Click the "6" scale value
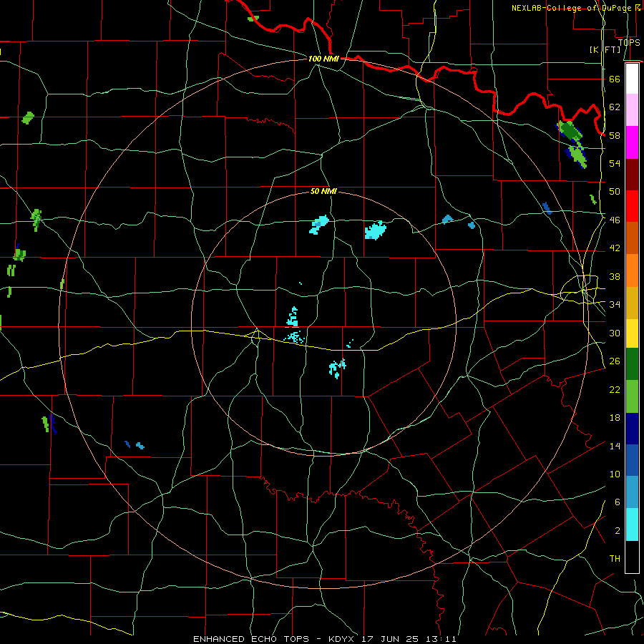 pos(618,502)
